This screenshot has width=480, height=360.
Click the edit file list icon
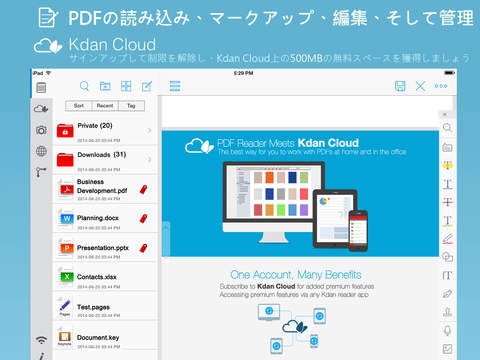(x=147, y=86)
